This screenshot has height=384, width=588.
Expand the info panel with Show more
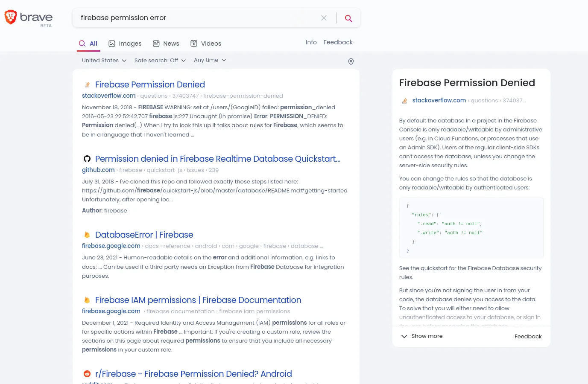(422, 336)
